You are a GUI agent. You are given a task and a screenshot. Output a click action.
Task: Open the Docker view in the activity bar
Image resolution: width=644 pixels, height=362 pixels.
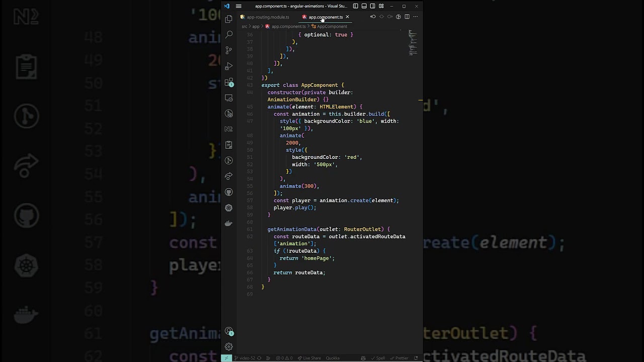229,223
